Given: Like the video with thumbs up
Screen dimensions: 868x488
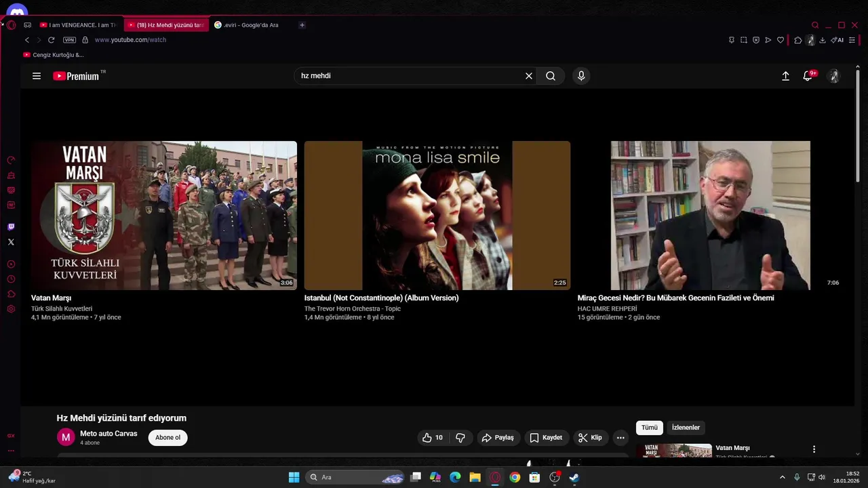Looking at the screenshot, I should pyautogui.click(x=433, y=438).
